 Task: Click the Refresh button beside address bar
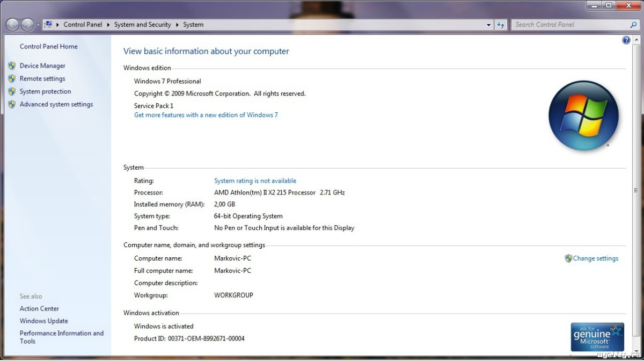click(x=501, y=25)
